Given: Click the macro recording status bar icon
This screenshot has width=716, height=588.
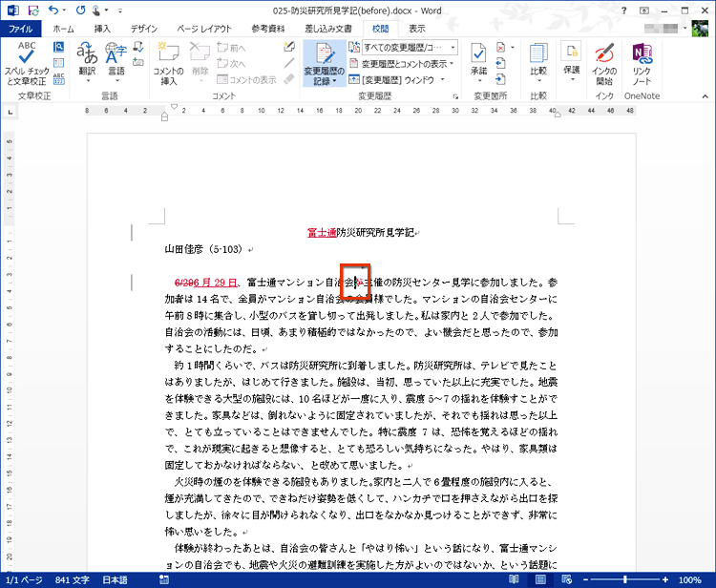Looking at the screenshot, I should (164, 579).
